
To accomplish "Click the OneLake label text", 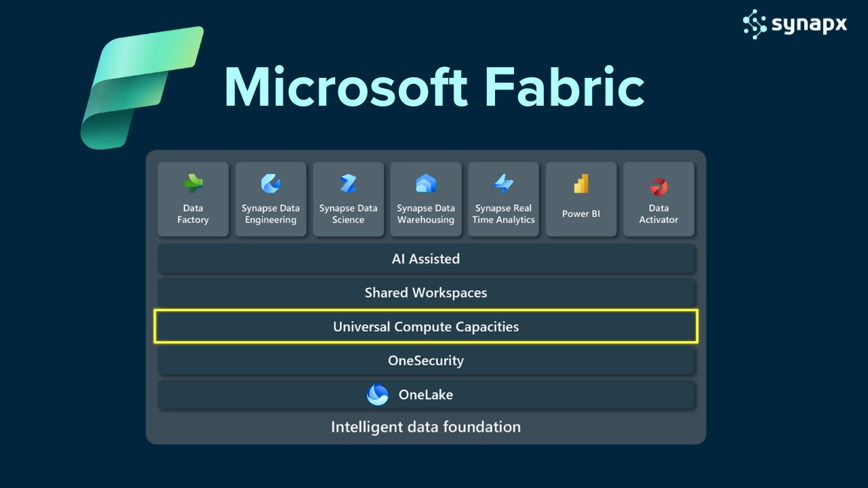I will coord(426,394).
